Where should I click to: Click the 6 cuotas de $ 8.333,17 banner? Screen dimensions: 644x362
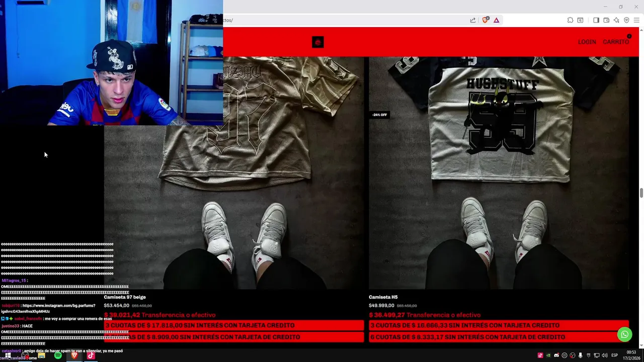[499, 337]
